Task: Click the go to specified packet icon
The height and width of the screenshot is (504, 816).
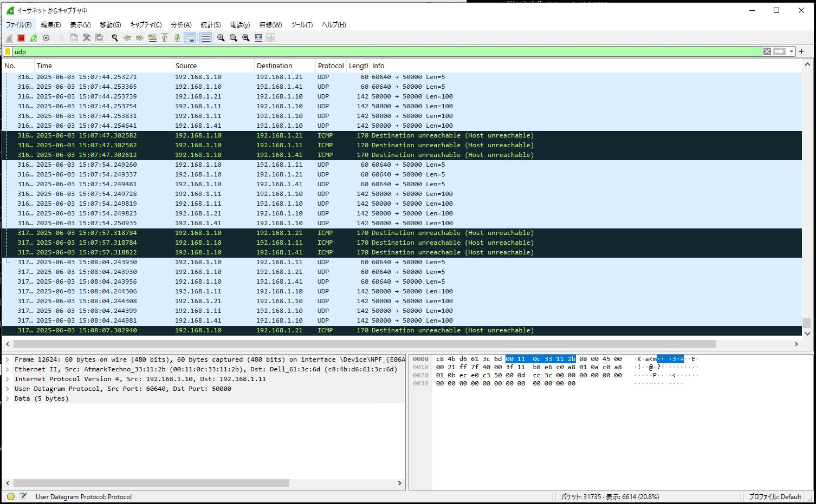Action: (x=152, y=38)
